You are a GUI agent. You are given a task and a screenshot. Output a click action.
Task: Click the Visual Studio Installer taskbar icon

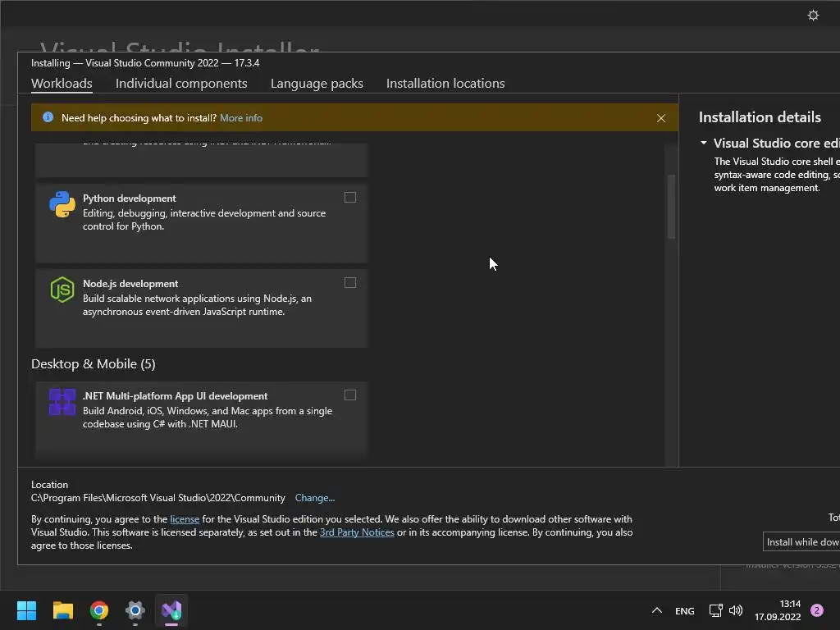point(171,610)
